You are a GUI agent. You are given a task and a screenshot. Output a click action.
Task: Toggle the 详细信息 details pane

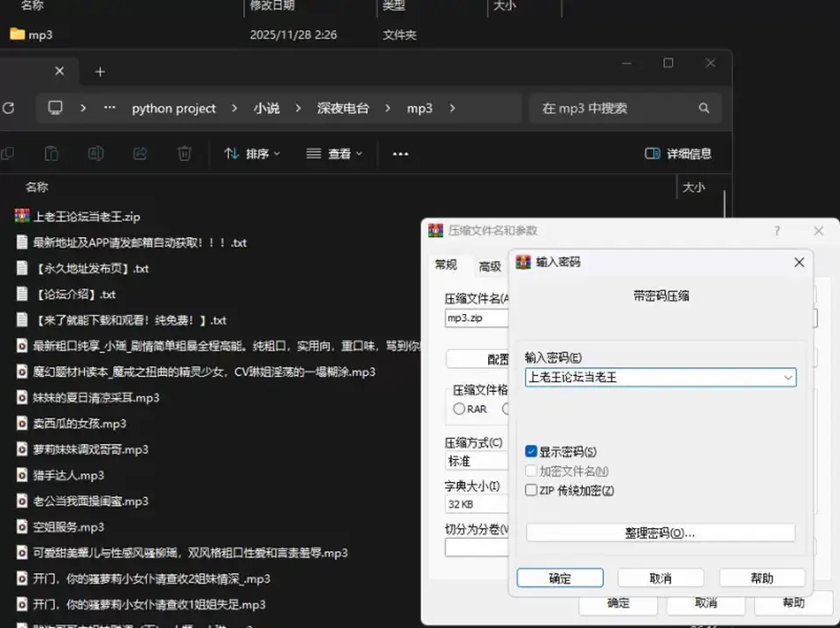click(677, 154)
